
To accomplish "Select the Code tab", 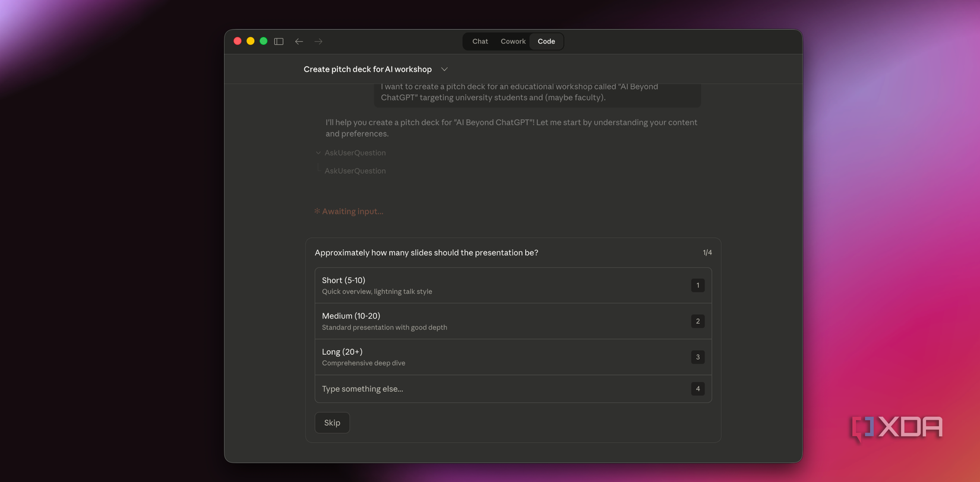I will pyautogui.click(x=546, y=42).
